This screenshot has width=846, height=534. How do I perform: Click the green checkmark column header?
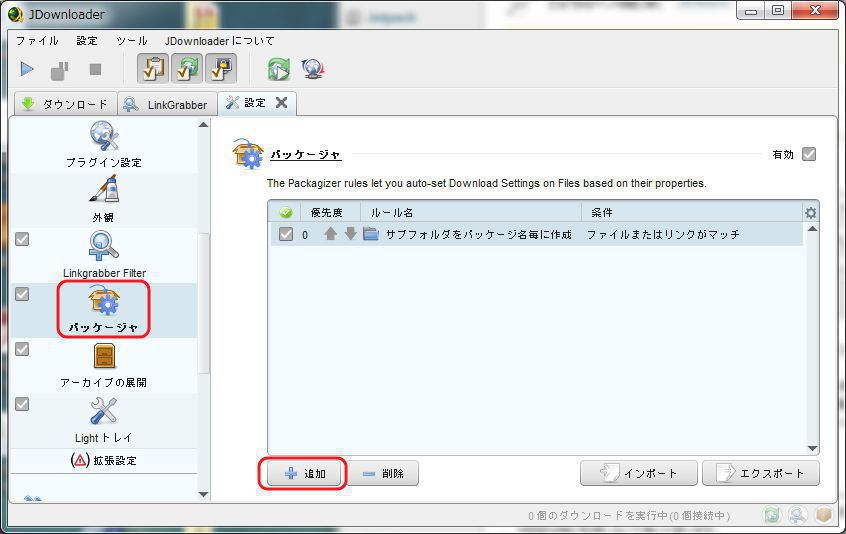(x=286, y=213)
